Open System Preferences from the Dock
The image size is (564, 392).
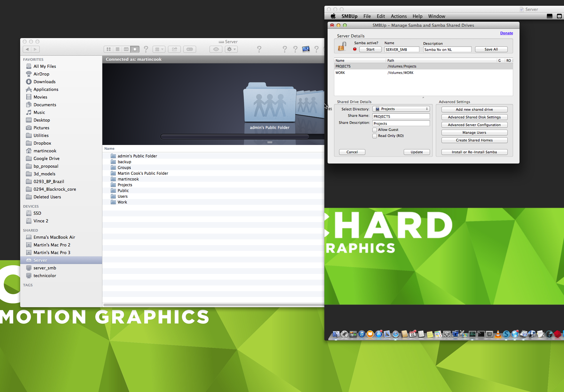(447, 334)
